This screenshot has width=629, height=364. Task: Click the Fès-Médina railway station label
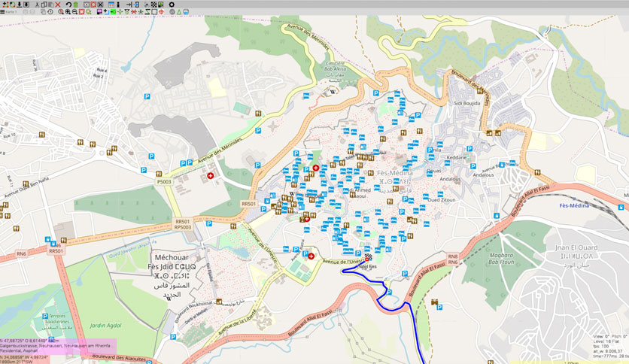tap(574, 205)
